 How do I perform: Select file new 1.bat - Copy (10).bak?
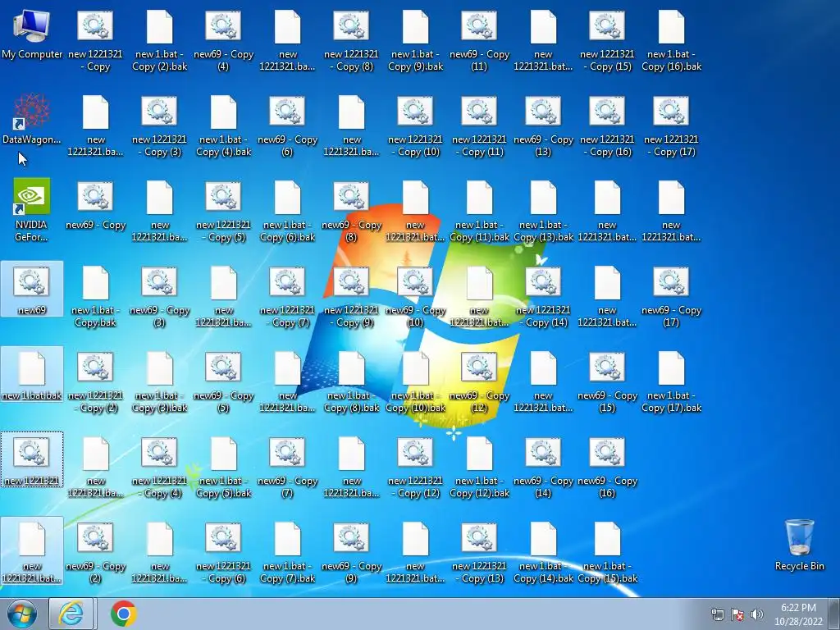[415, 381]
